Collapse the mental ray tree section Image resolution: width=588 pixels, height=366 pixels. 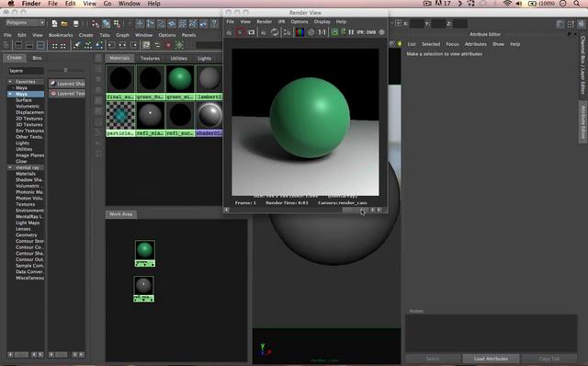(10, 167)
